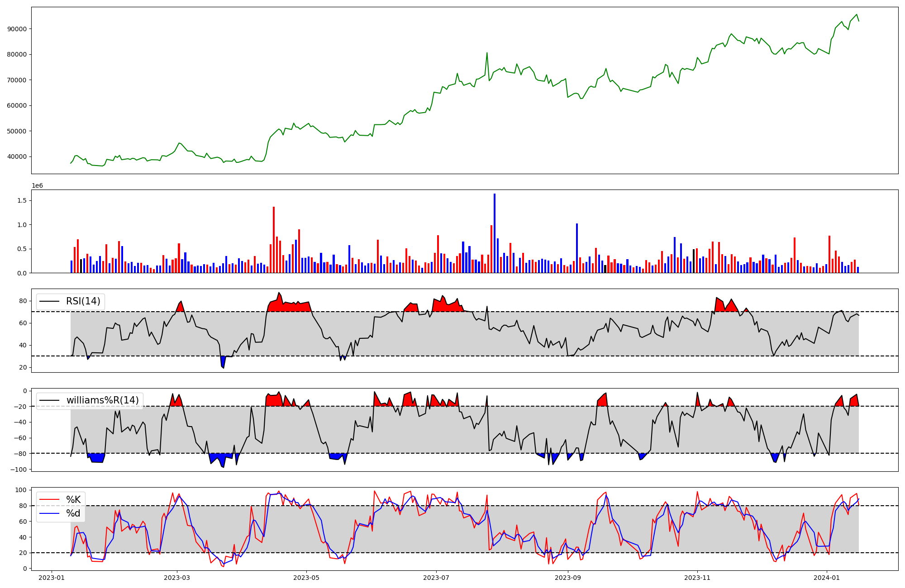Click the williams%R(14) legend label

(103, 400)
